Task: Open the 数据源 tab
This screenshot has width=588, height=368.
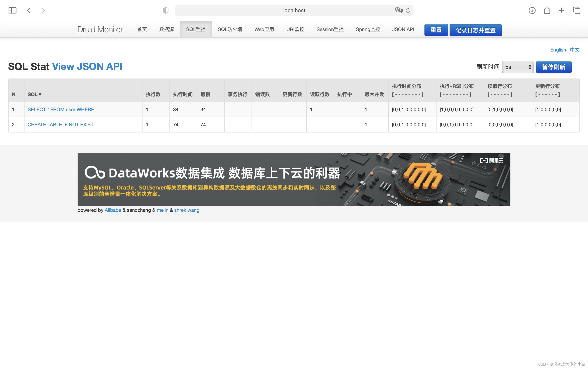Action: 166,29
